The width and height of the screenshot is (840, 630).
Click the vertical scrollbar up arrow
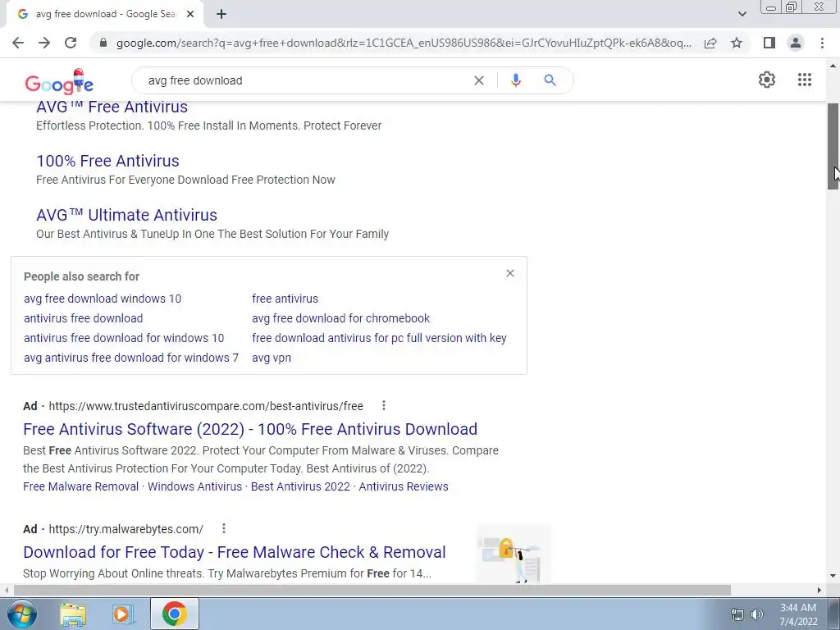tap(833, 66)
